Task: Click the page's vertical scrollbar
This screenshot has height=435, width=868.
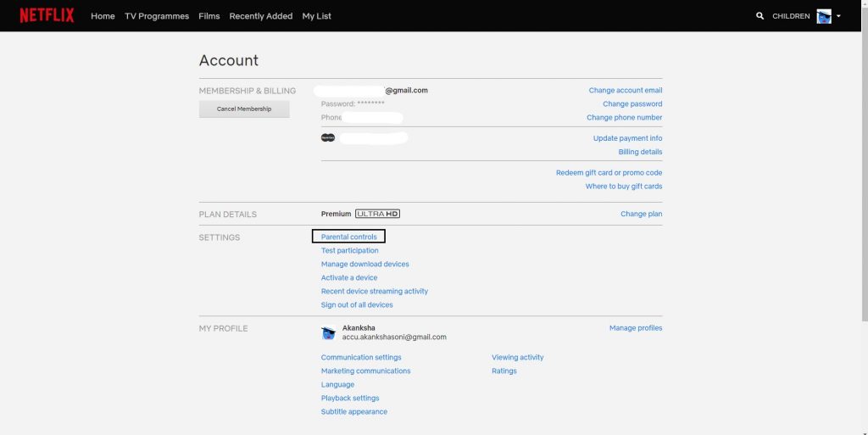Action: point(863,170)
